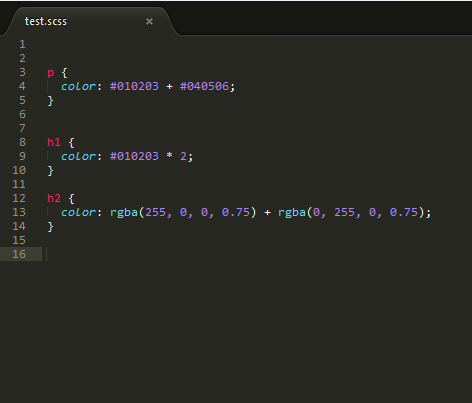Click the plus operator on line 13
Viewport: 472px width, 403px height.
[267, 212]
